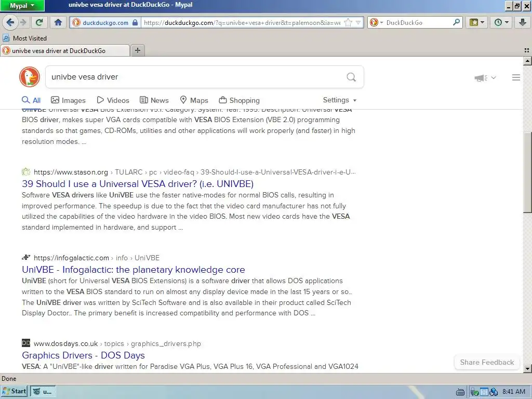Click the DuckDuckGo logo

point(30,77)
